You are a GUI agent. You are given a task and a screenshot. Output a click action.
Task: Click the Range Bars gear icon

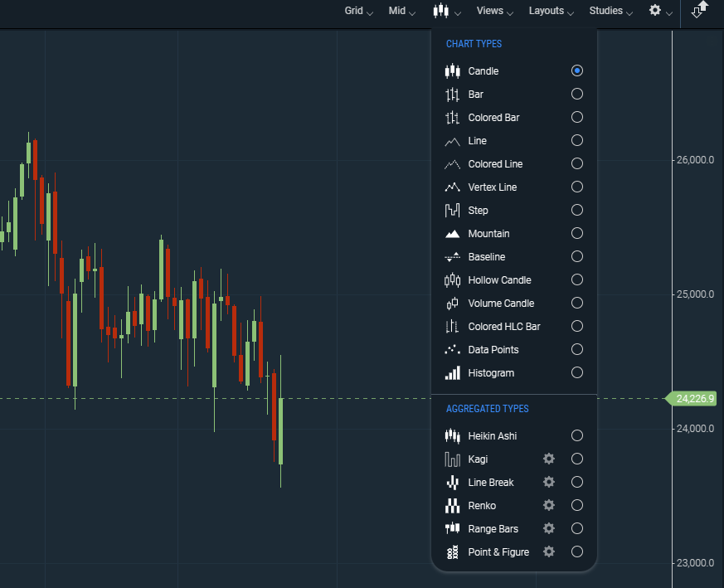548,528
